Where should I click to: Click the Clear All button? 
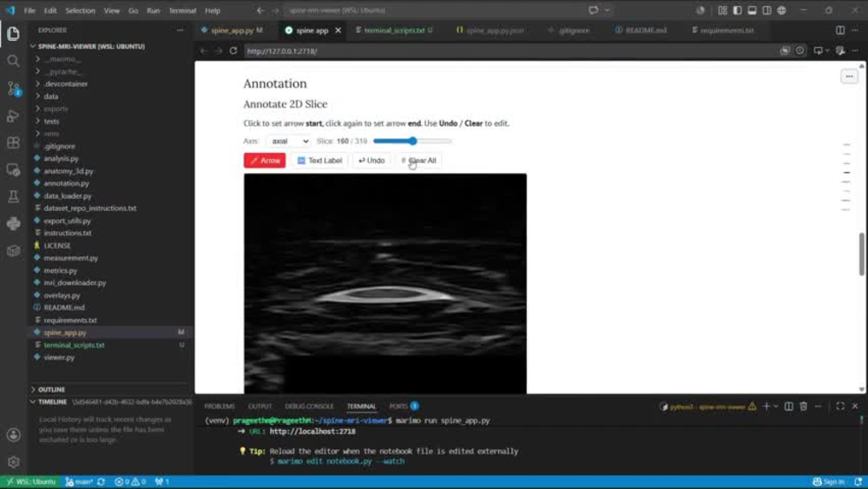(x=418, y=161)
